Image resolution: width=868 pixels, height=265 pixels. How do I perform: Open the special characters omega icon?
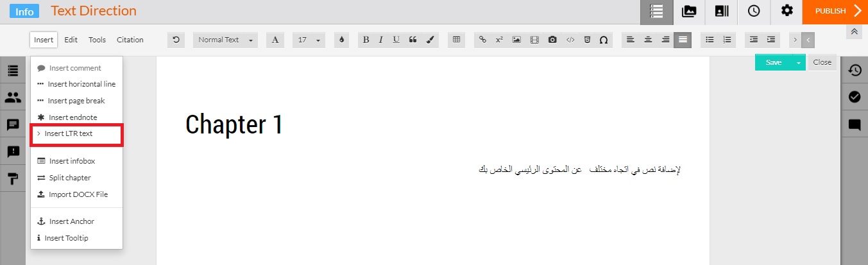click(603, 40)
